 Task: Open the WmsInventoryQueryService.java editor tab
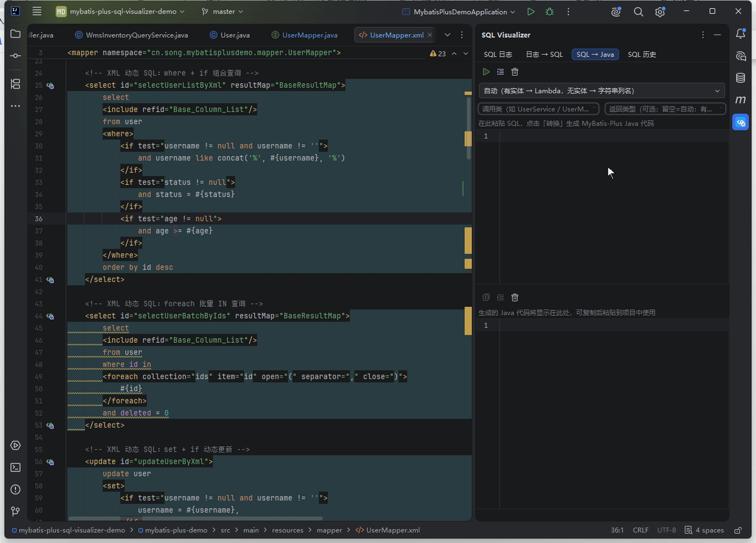pyautogui.click(x=131, y=35)
